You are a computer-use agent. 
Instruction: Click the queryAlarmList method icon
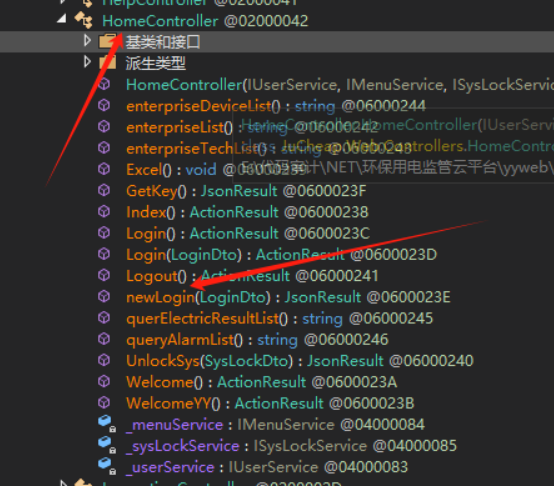(x=104, y=339)
